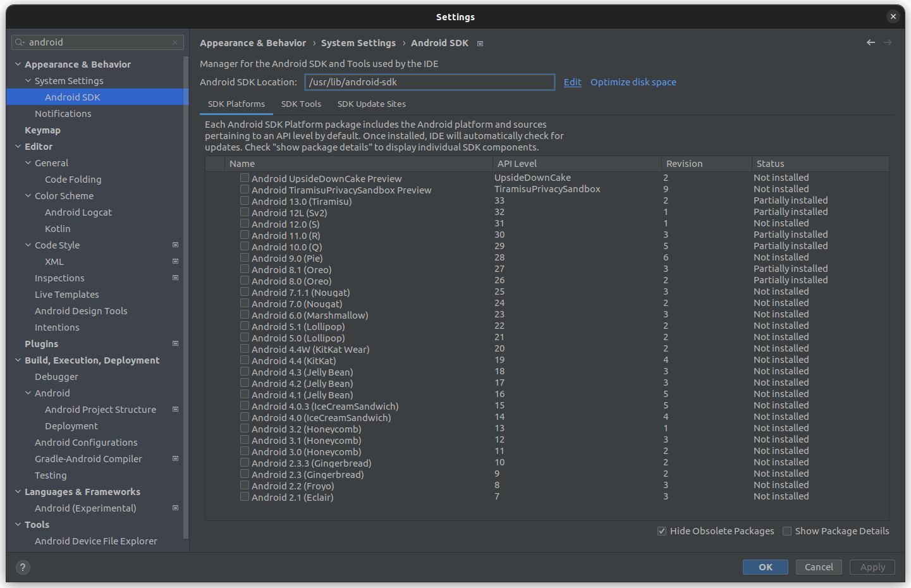The height and width of the screenshot is (588, 911).
Task: Click System Settings breadcrumb
Action: coord(358,43)
